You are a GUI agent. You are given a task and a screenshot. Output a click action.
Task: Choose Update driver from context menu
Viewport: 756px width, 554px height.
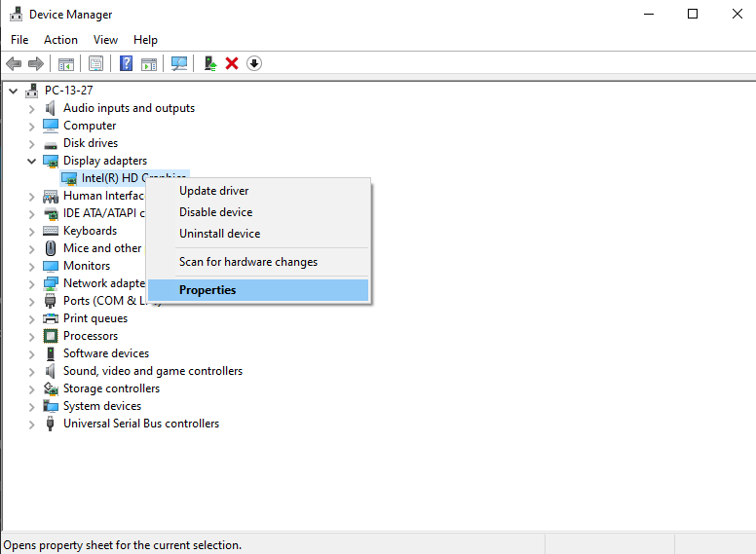[258, 191]
